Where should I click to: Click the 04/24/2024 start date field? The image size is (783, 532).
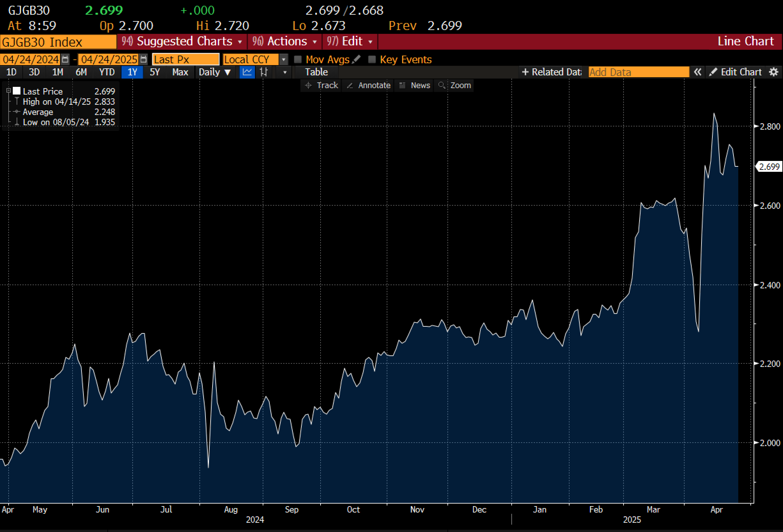tap(30, 59)
